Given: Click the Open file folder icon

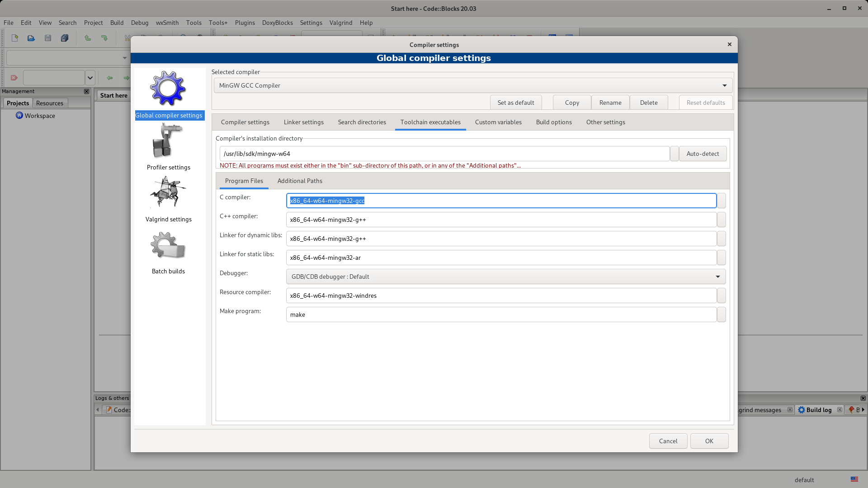Looking at the screenshot, I should point(31,38).
